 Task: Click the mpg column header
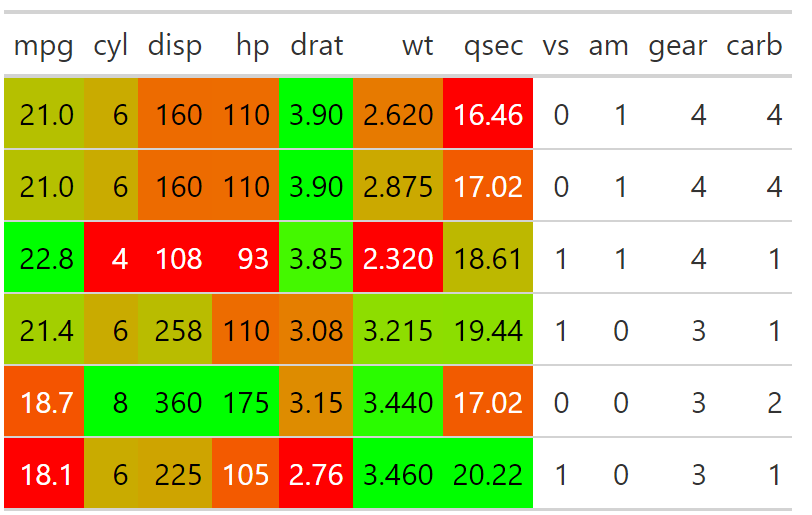44,45
